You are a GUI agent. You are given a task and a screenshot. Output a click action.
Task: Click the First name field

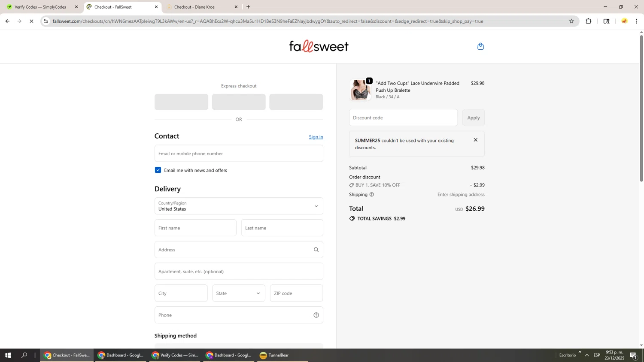point(195,228)
